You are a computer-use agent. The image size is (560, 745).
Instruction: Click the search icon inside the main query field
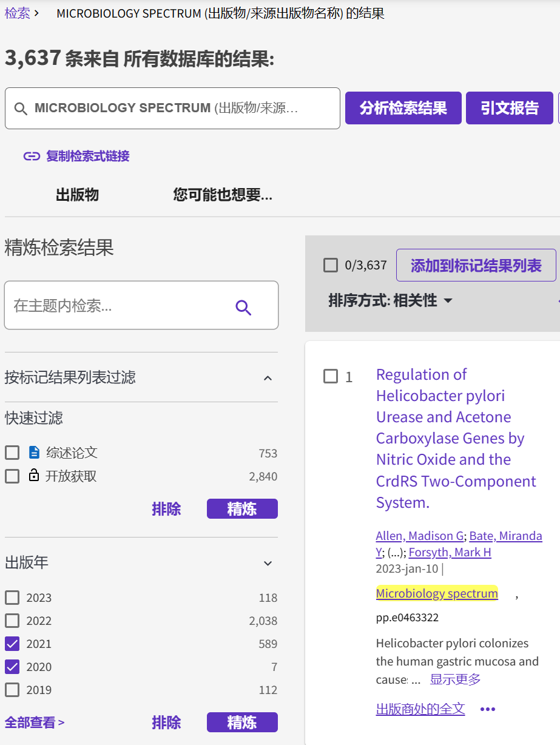20,108
